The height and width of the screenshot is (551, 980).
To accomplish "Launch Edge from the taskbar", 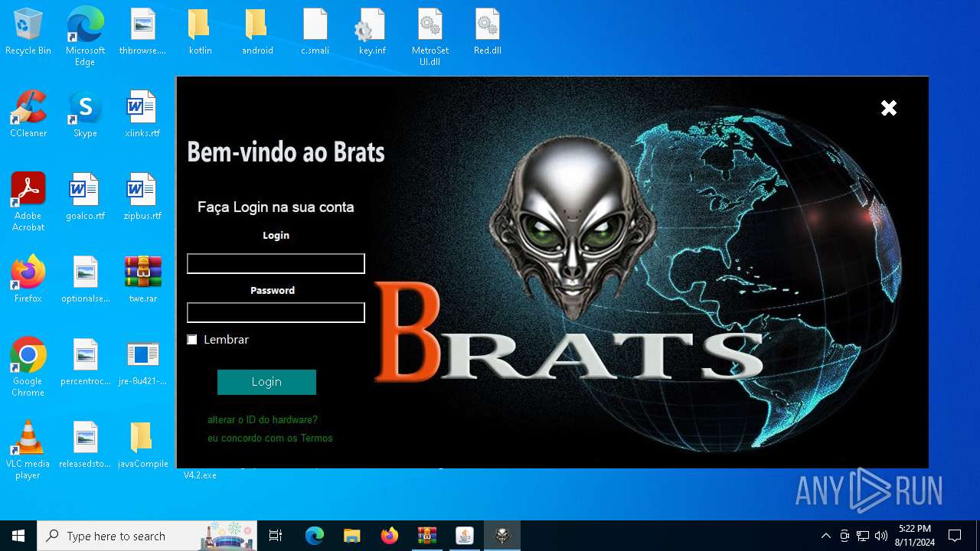I will click(315, 536).
